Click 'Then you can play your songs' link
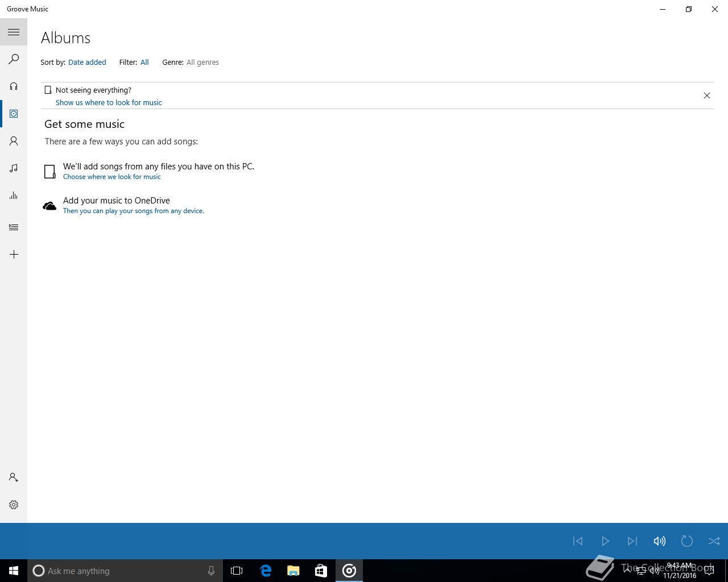The height and width of the screenshot is (582, 728). [134, 211]
